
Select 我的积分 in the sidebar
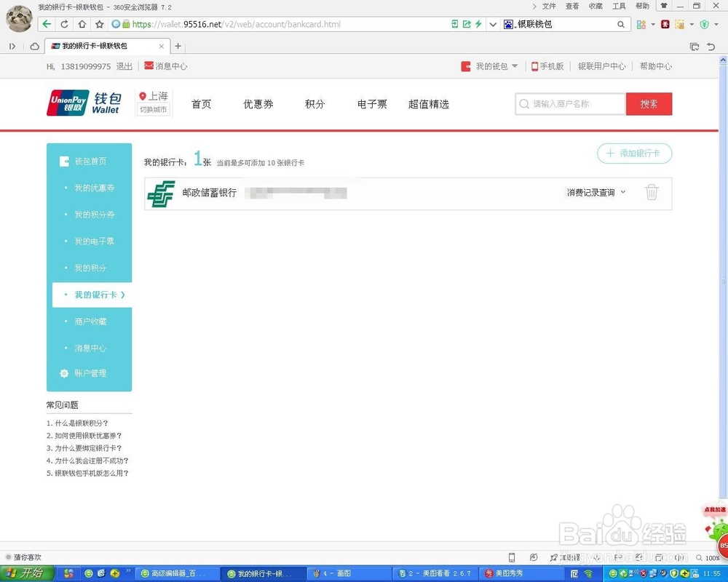click(x=92, y=268)
